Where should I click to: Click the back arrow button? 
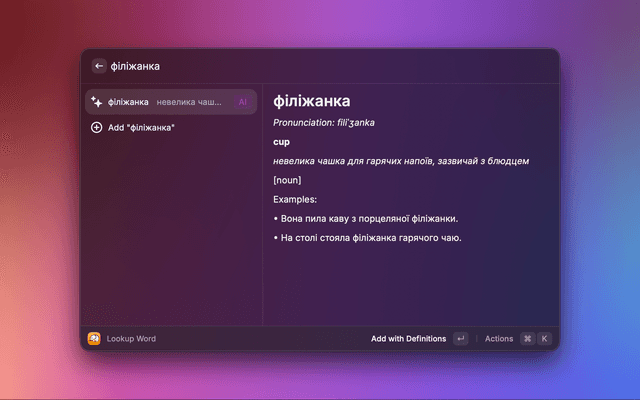pyautogui.click(x=99, y=66)
